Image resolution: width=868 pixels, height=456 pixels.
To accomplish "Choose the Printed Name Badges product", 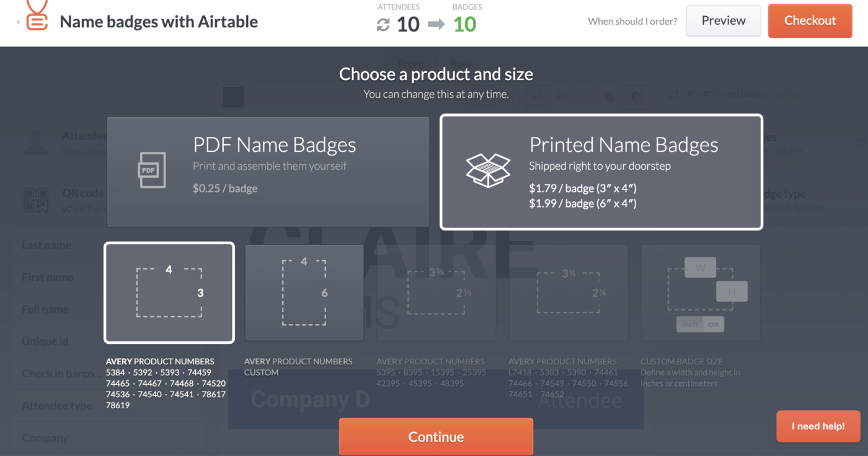I will 601,172.
